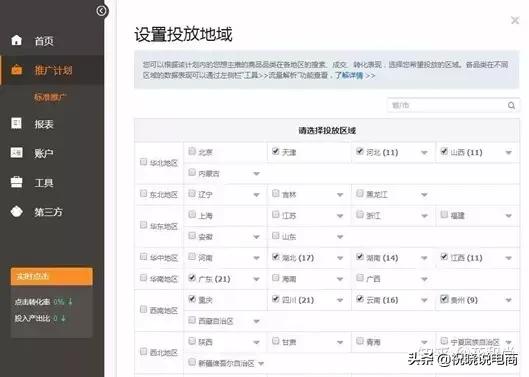The width and height of the screenshot is (529, 377).
Task: Open the 推广计划 menu item
Action: (x=53, y=70)
